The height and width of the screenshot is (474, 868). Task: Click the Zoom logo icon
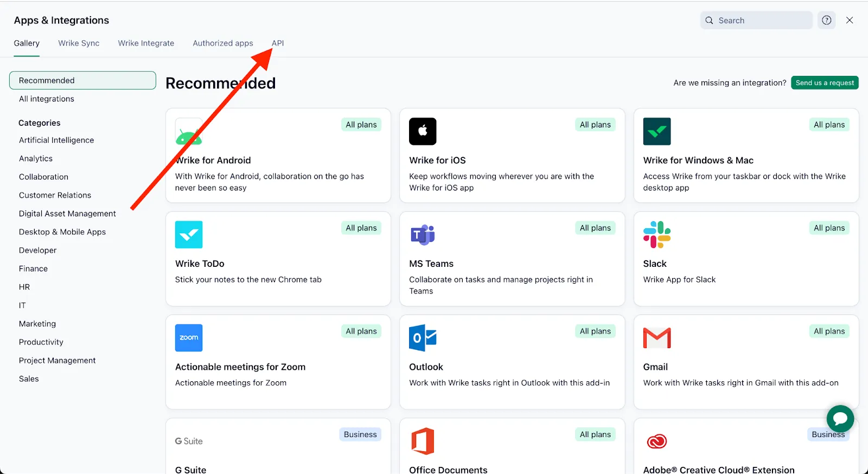(189, 338)
